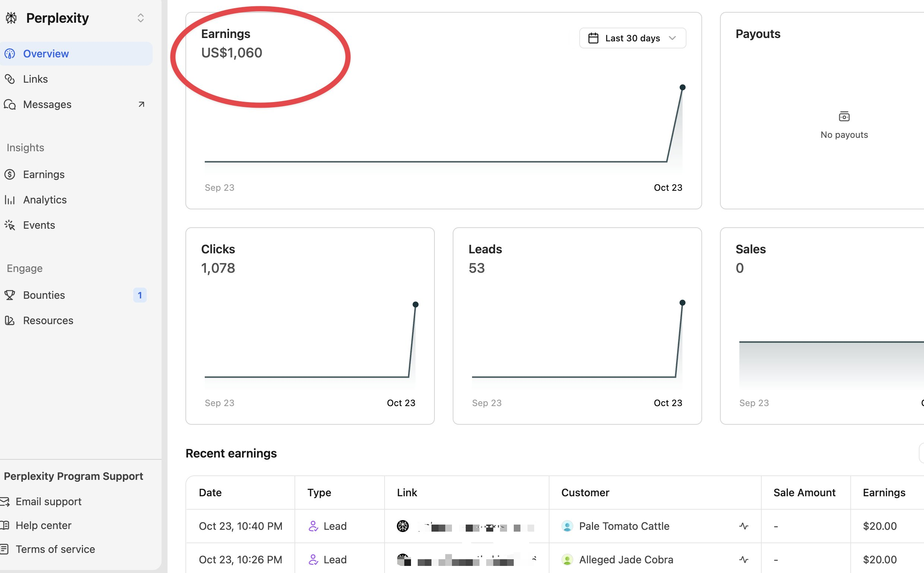Image resolution: width=924 pixels, height=573 pixels.
Task: Click the Bounties trophy icon
Action: coord(10,295)
